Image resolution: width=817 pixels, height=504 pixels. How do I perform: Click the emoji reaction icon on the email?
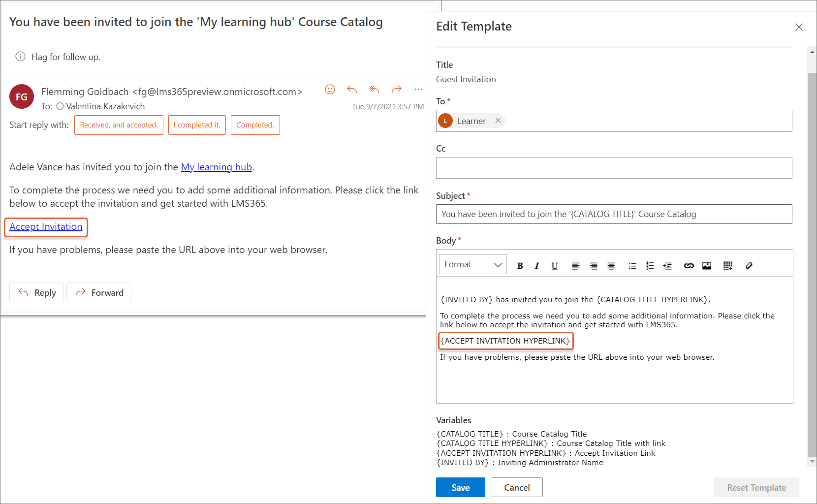(x=330, y=90)
